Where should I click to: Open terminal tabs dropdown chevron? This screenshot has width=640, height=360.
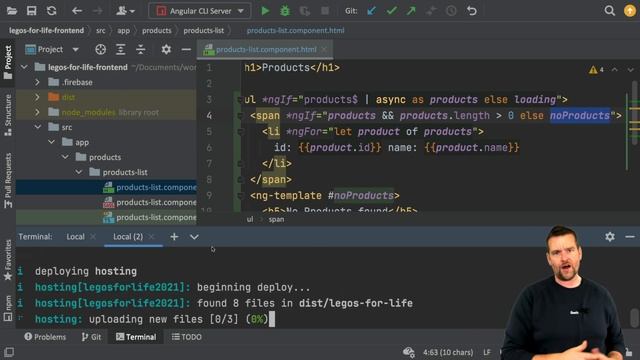click(x=194, y=237)
